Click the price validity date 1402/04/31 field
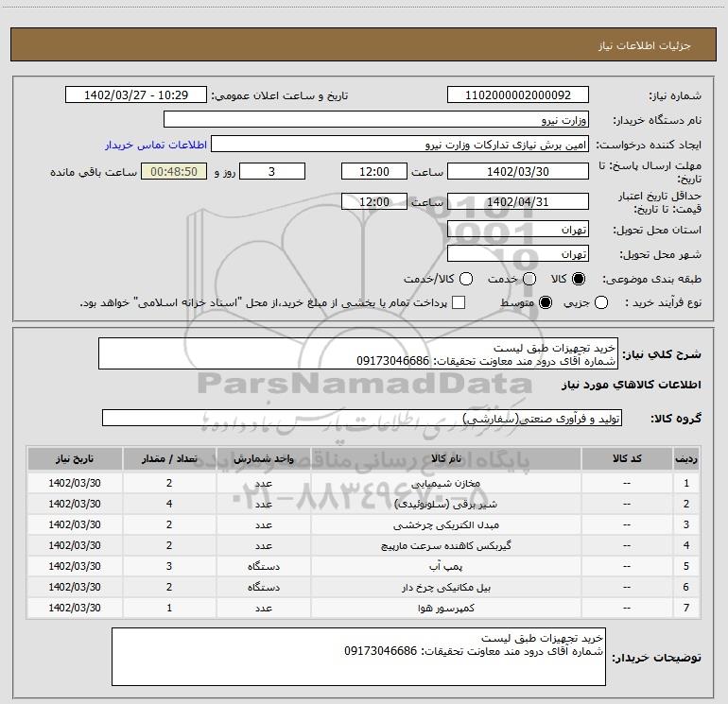 point(518,201)
